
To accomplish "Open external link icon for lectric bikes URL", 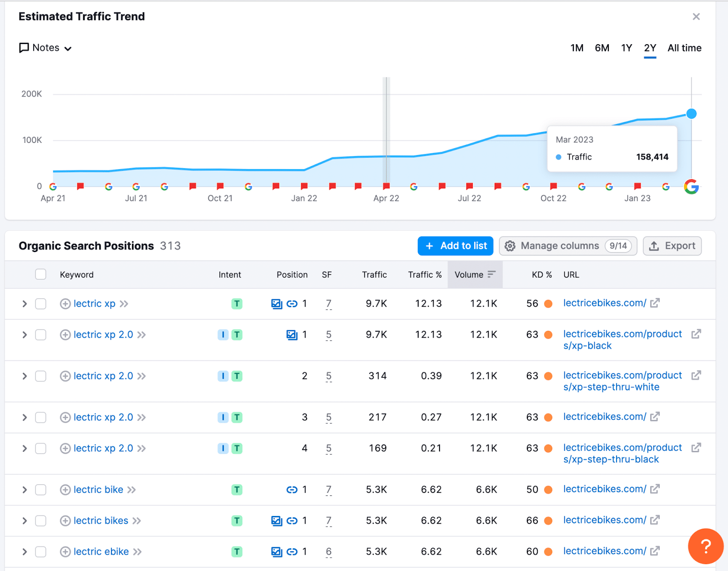I will tap(655, 520).
